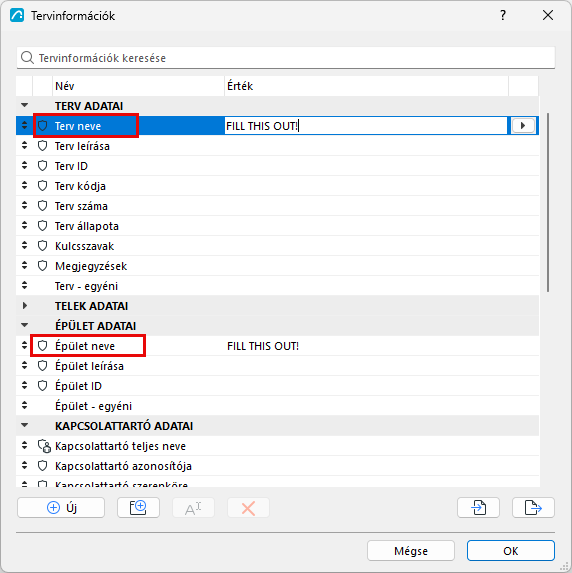The image size is (572, 573).
Task: Click reorder handle of Épület - egyéni row
Action: [x=24, y=405]
